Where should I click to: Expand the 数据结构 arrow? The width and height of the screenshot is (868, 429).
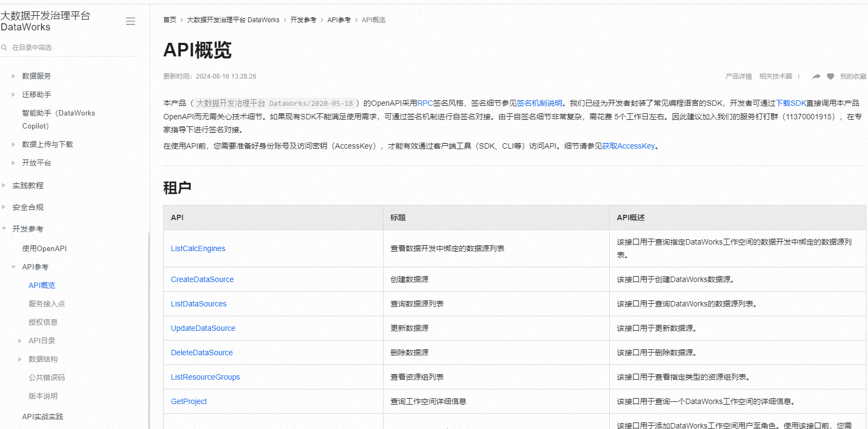20,359
